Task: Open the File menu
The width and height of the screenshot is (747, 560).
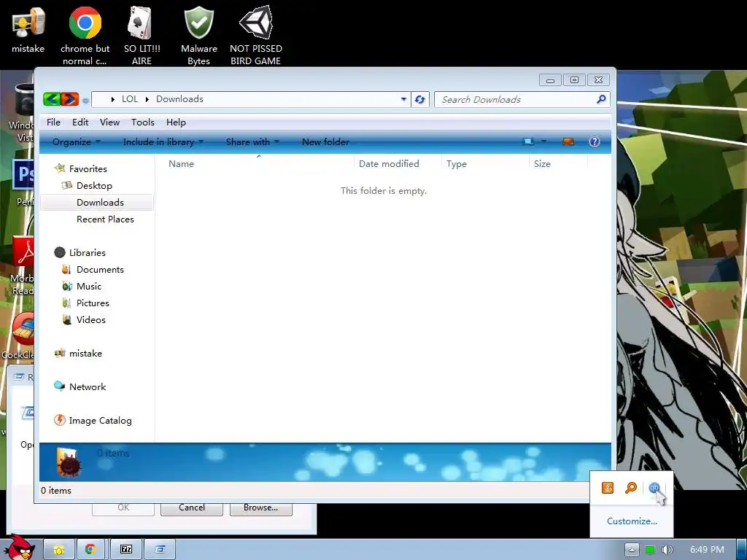Action: click(x=53, y=122)
